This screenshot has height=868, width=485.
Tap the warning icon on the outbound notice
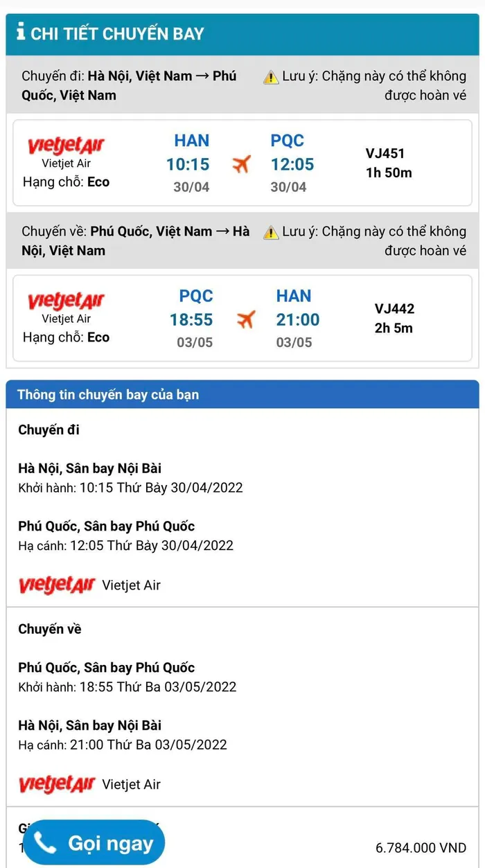[x=271, y=77]
